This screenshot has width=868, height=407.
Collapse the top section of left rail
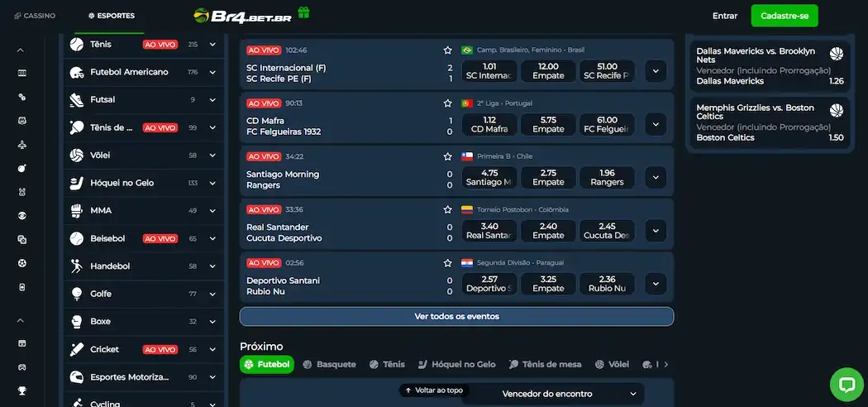pos(21,50)
